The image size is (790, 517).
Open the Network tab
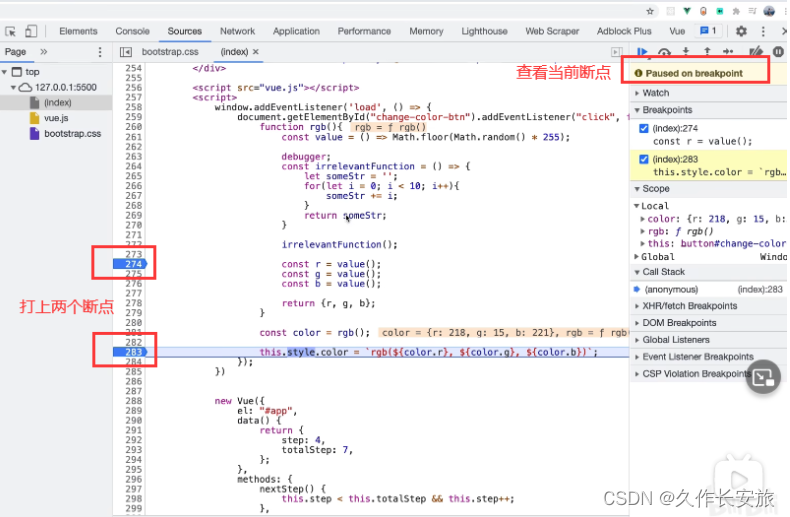tap(237, 31)
